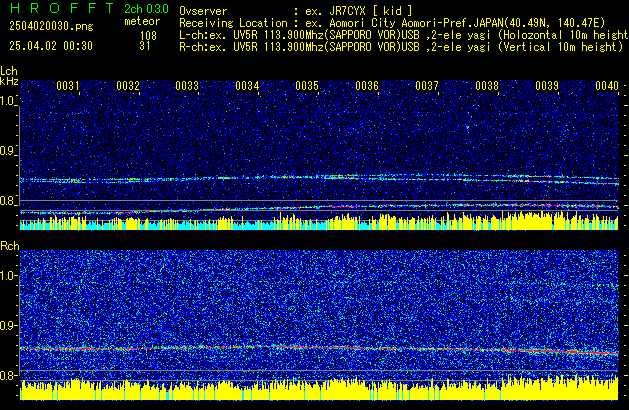629x410 pixels.
Task: Click the Lch 1.0 kHz axis label
Action: (8, 101)
